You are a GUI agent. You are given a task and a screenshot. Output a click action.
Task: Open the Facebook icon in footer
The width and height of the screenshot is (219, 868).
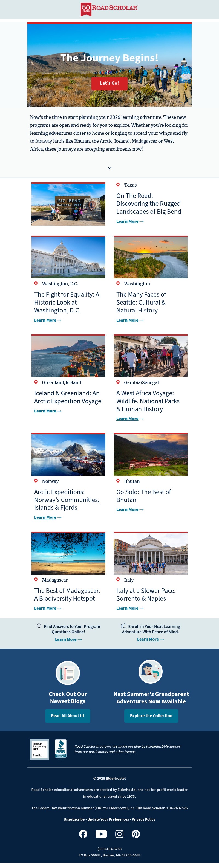click(x=83, y=834)
